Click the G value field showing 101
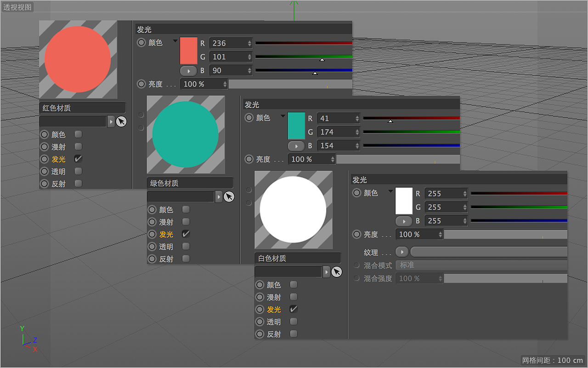Viewport: 588px width, 368px height. (231, 57)
